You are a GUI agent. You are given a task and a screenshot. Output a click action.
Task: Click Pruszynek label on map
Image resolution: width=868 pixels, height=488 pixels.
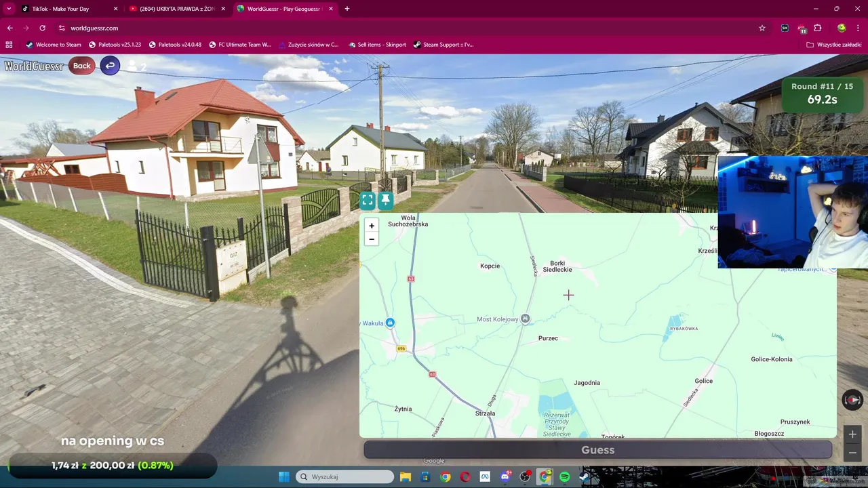tap(795, 422)
